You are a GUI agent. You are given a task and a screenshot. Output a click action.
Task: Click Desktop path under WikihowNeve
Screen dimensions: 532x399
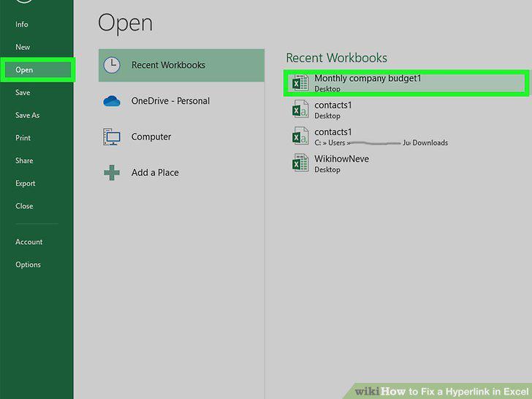pos(327,170)
